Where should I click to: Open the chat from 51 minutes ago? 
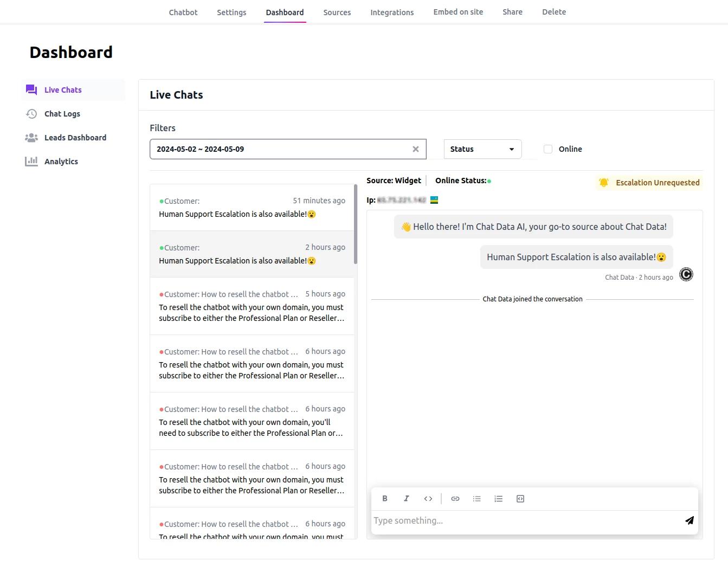252,208
